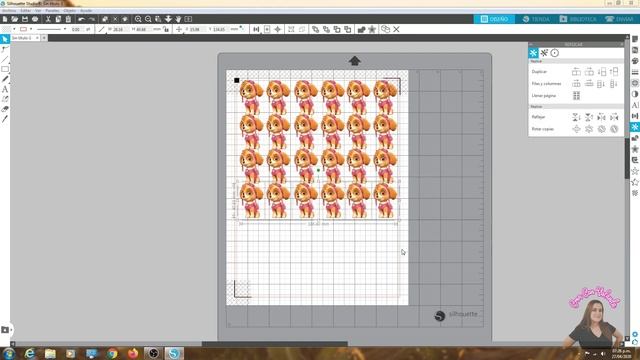Open the Objeto menu
The width and height of the screenshot is (640, 360).
(69, 11)
